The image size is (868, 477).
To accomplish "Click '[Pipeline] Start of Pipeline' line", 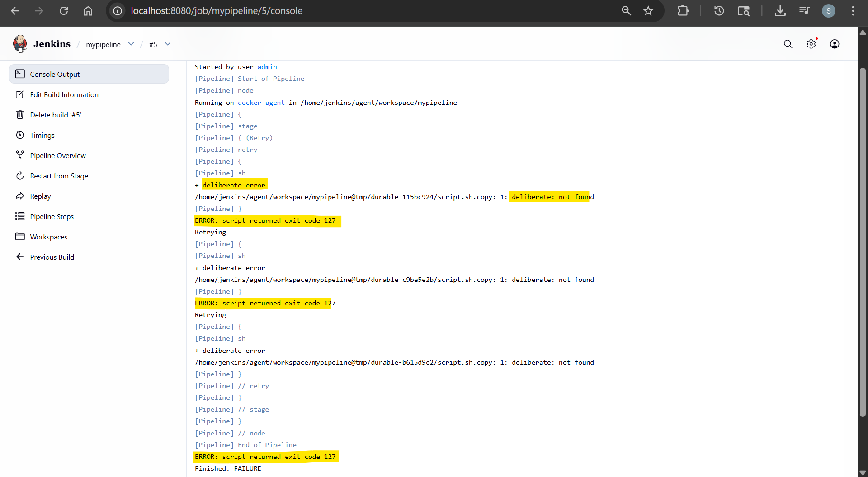I will click(250, 79).
